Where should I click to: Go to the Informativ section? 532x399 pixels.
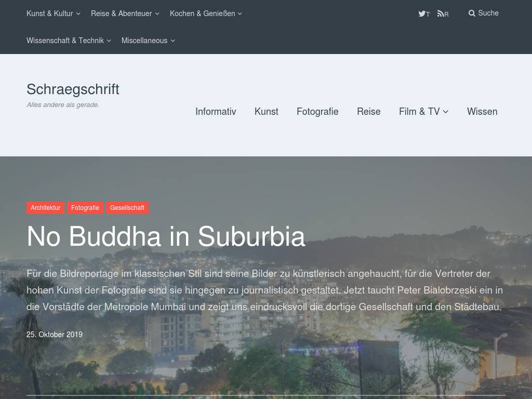point(216,111)
